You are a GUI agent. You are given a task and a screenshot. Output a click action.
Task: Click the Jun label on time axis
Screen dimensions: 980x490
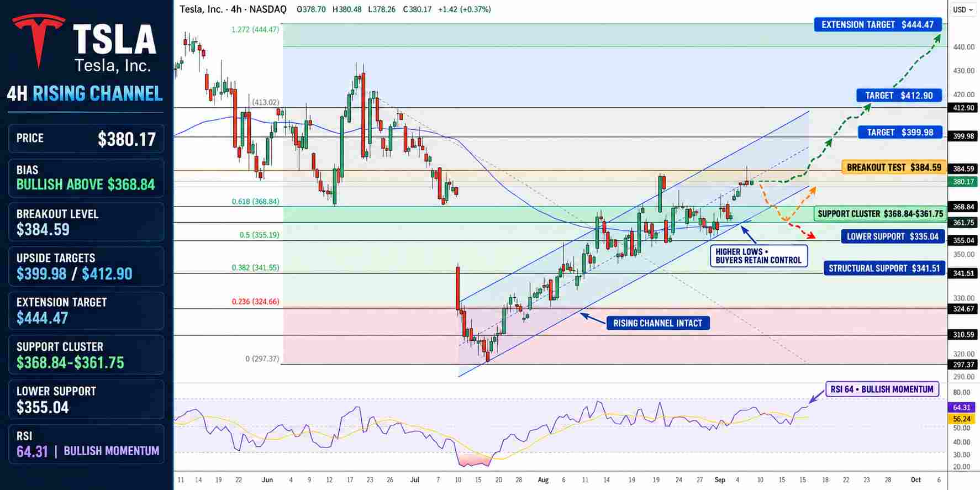[x=267, y=480]
